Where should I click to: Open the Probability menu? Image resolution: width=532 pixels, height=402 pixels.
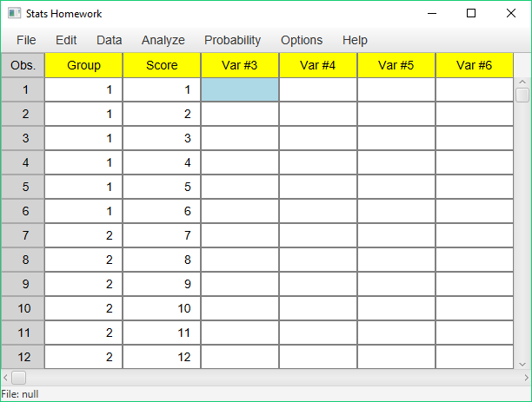(232, 40)
